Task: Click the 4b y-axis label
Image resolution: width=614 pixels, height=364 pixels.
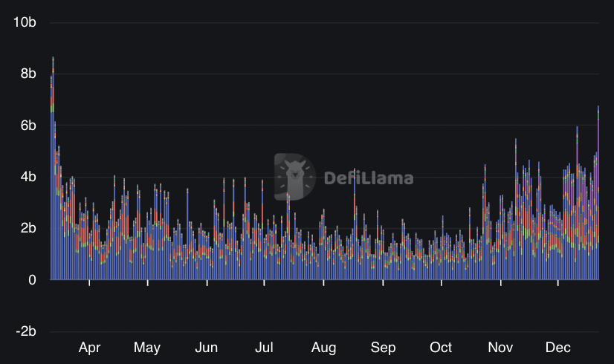Action: pos(28,177)
